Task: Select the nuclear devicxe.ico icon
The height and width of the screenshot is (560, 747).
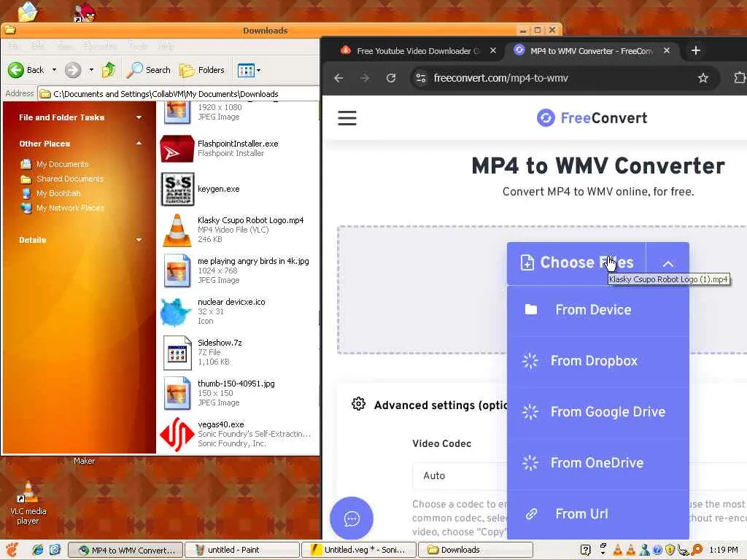Action: pyautogui.click(x=176, y=312)
